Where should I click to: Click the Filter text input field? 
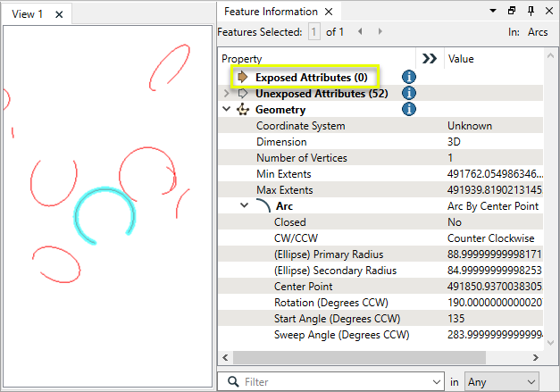[x=339, y=382]
